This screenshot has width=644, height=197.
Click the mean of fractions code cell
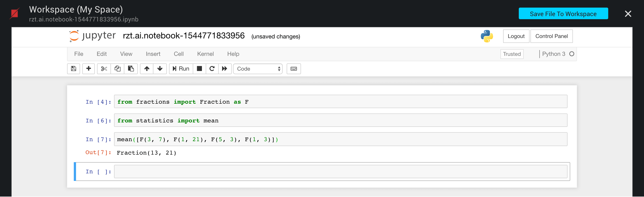point(341,139)
